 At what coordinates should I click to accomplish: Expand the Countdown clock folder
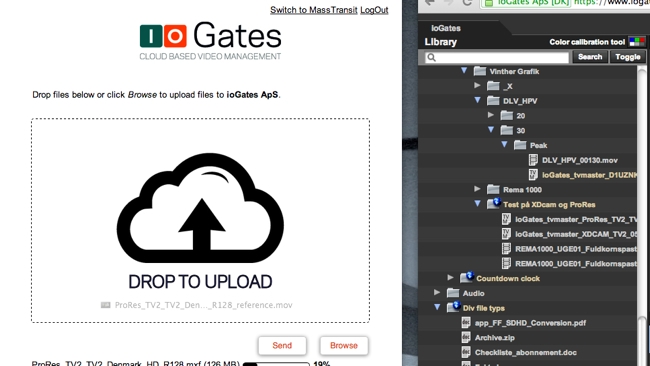point(450,278)
